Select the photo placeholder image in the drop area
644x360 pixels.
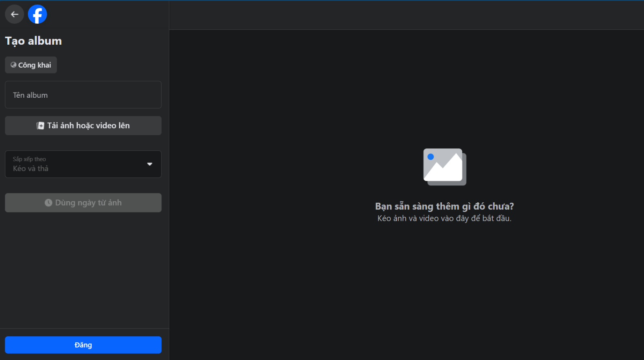click(x=445, y=167)
